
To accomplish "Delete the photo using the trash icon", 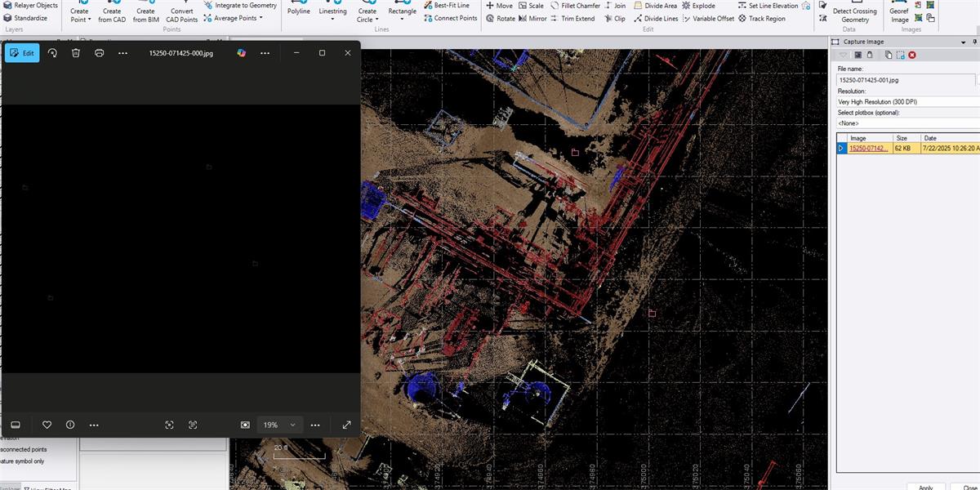I will click(76, 53).
